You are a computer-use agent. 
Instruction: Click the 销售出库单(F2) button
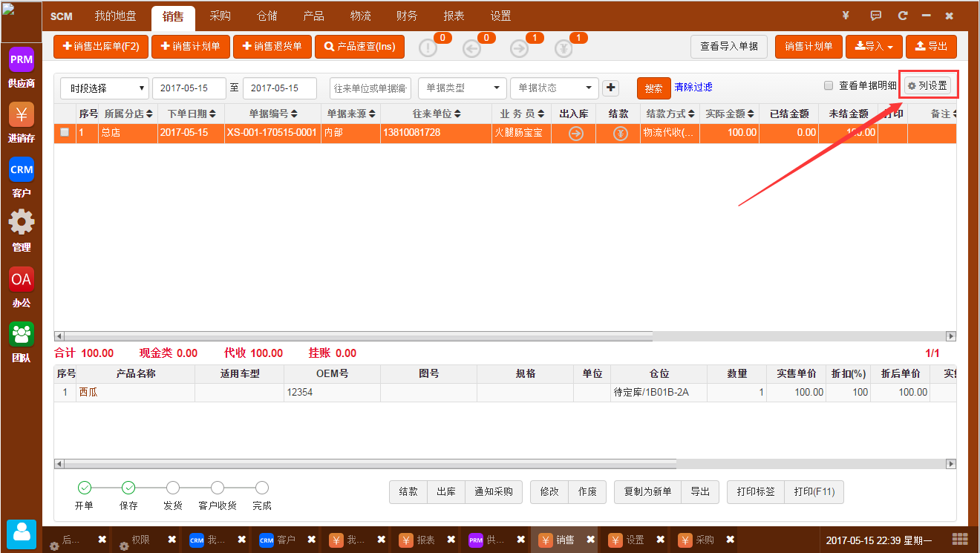click(x=101, y=47)
